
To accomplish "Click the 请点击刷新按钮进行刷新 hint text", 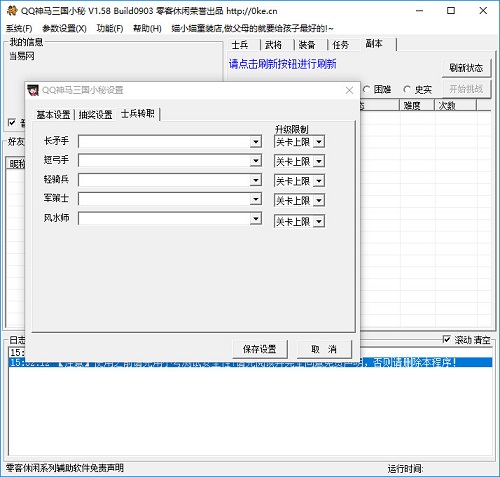I will (283, 64).
